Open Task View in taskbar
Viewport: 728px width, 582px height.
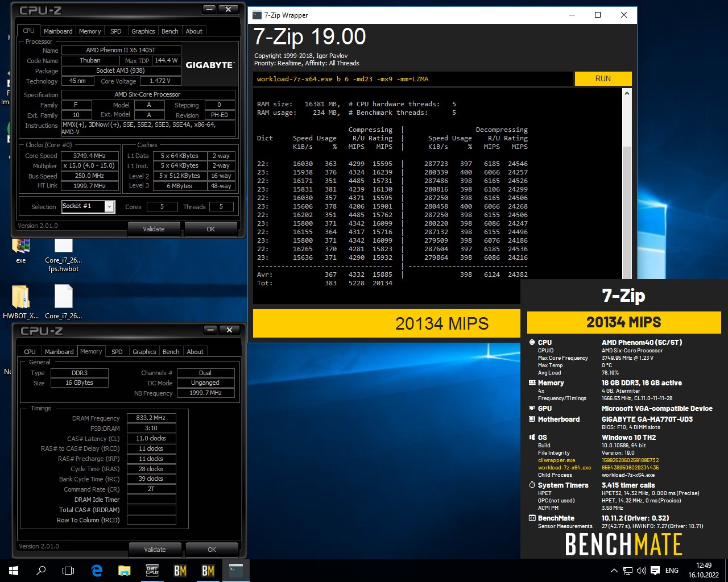click(x=68, y=571)
